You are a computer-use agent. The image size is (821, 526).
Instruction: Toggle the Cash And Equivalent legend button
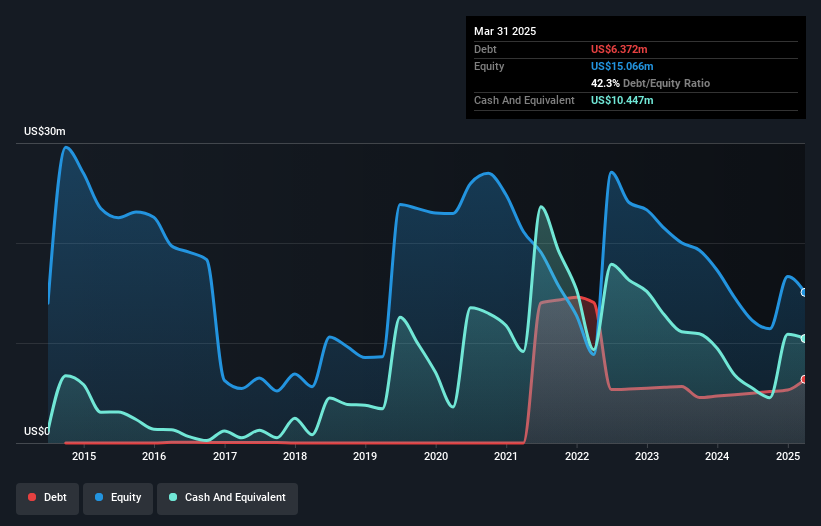(228, 498)
